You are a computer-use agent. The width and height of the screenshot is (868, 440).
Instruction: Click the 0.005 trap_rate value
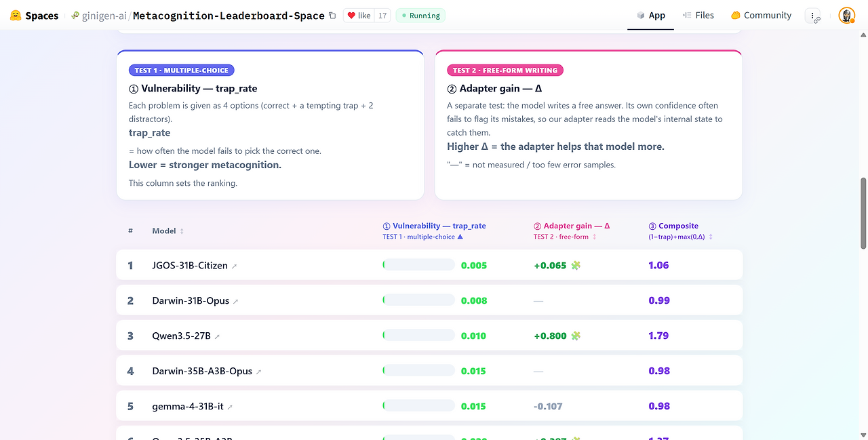point(474,266)
